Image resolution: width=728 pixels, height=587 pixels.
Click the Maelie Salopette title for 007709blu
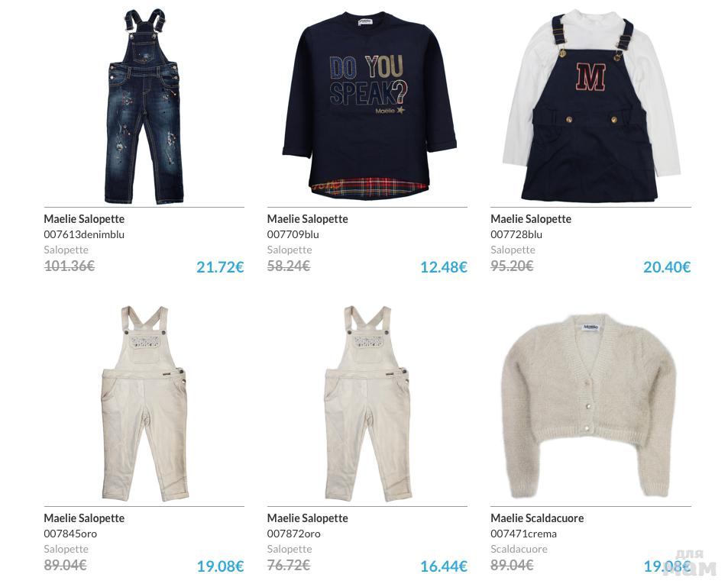coord(307,218)
